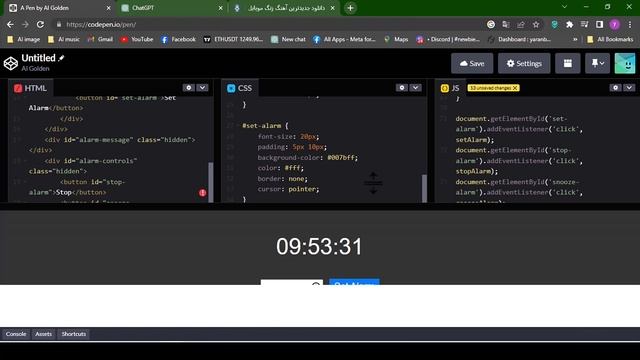
Task: Show the HTML error indicator details
Action: pyautogui.click(x=202, y=193)
